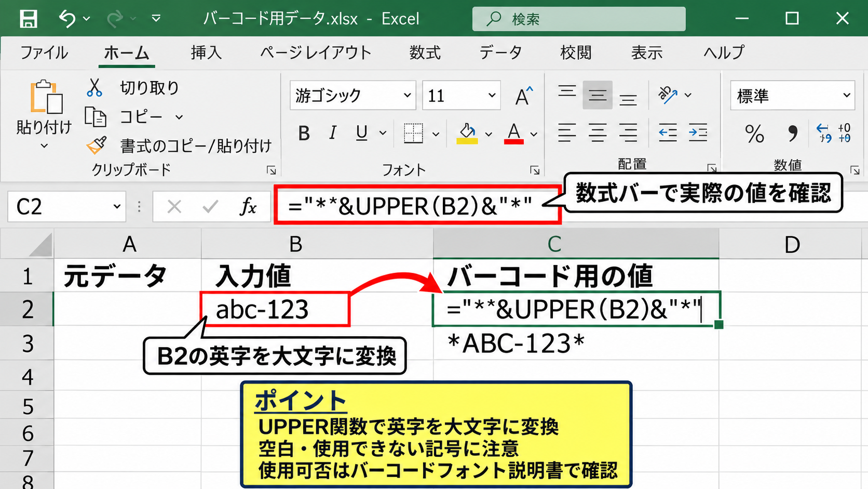Screen dimensions: 868x489
Task: Click the borders grid icon
Action: tap(414, 134)
